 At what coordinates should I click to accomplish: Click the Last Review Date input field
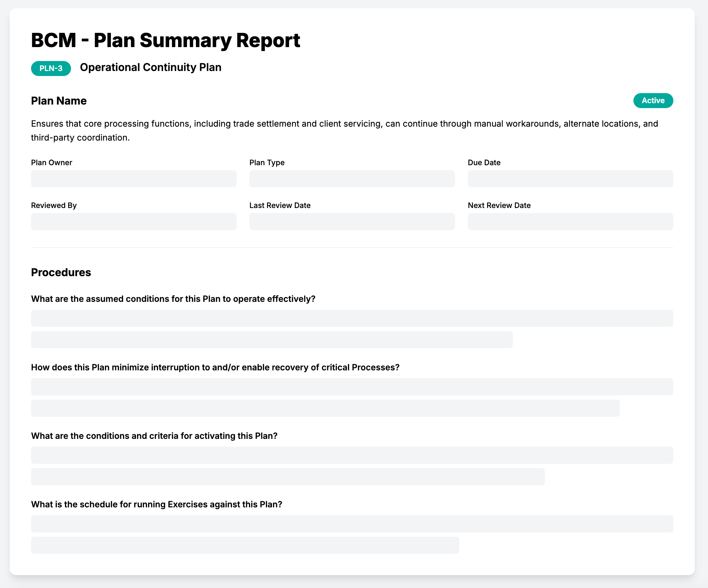(x=352, y=221)
